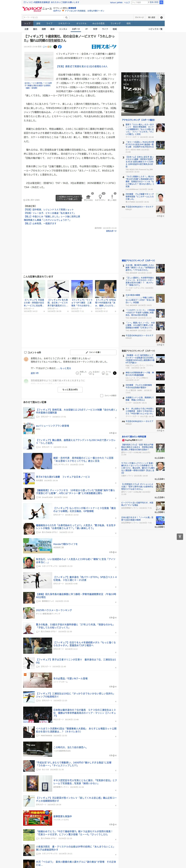Image resolution: width=186 pixels, height=868 pixels.
Task: Open the 速報 tab
Action: (x=38, y=24)
